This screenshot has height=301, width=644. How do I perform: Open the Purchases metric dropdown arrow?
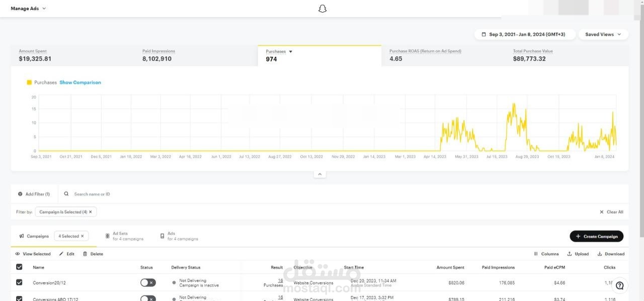pyautogui.click(x=290, y=51)
